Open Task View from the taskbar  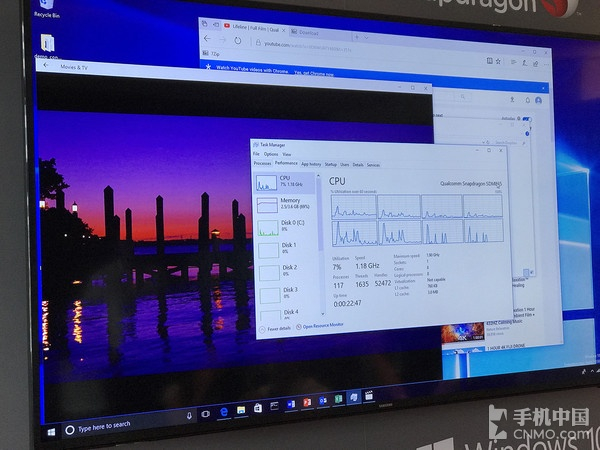205,414
